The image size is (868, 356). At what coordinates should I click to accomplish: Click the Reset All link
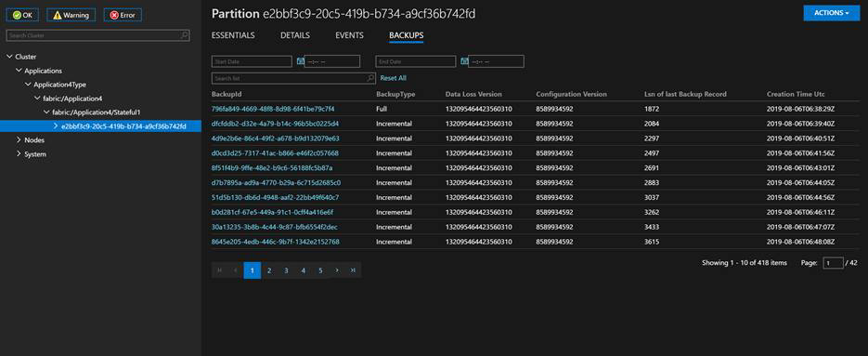(x=393, y=78)
